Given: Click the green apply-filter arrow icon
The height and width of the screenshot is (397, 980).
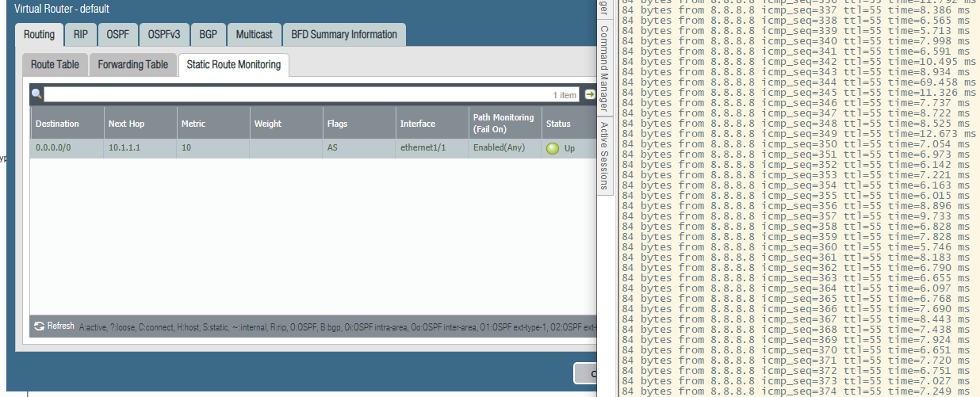Looking at the screenshot, I should pos(590,94).
